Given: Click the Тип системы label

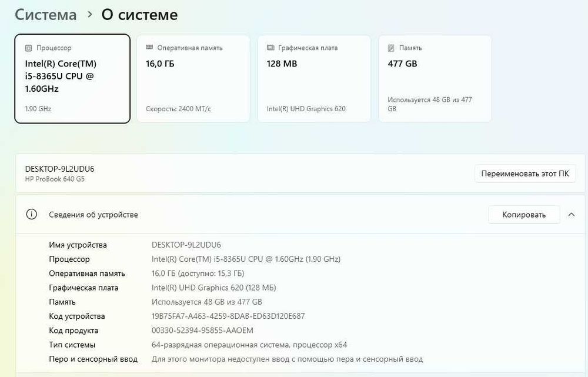Looking at the screenshot, I should [72, 345].
